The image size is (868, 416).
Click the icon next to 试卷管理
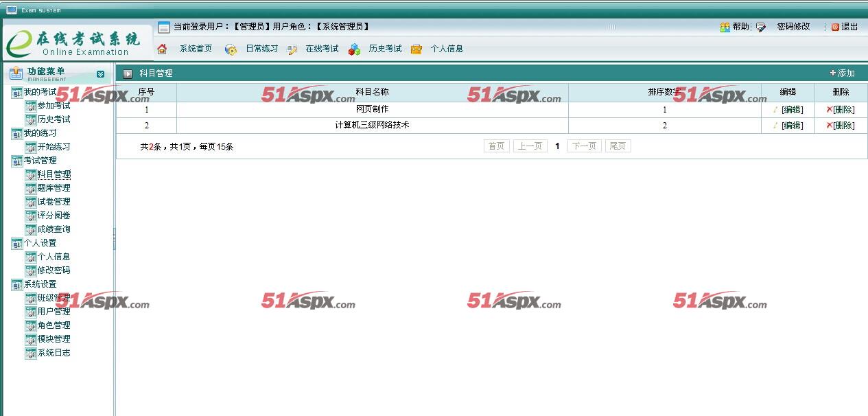click(x=30, y=202)
